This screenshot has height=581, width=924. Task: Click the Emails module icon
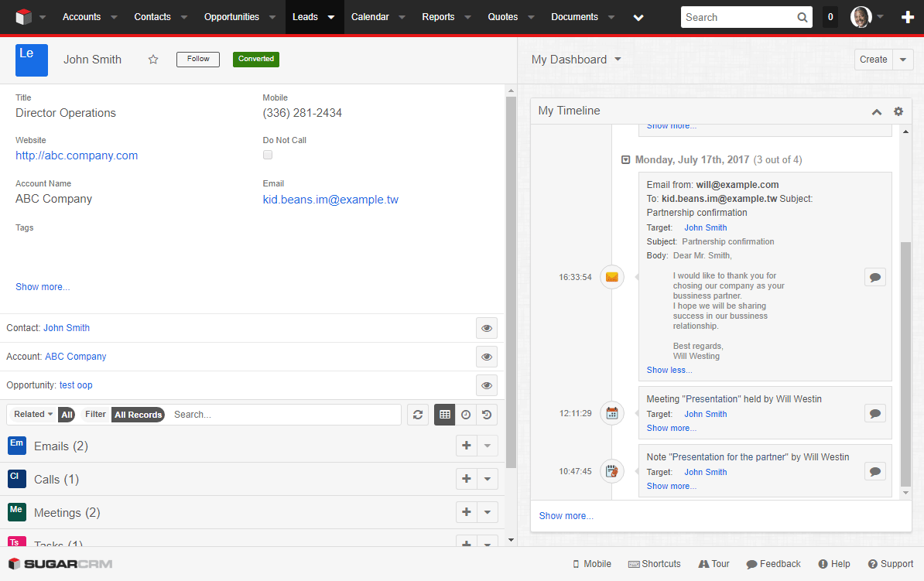pos(17,446)
